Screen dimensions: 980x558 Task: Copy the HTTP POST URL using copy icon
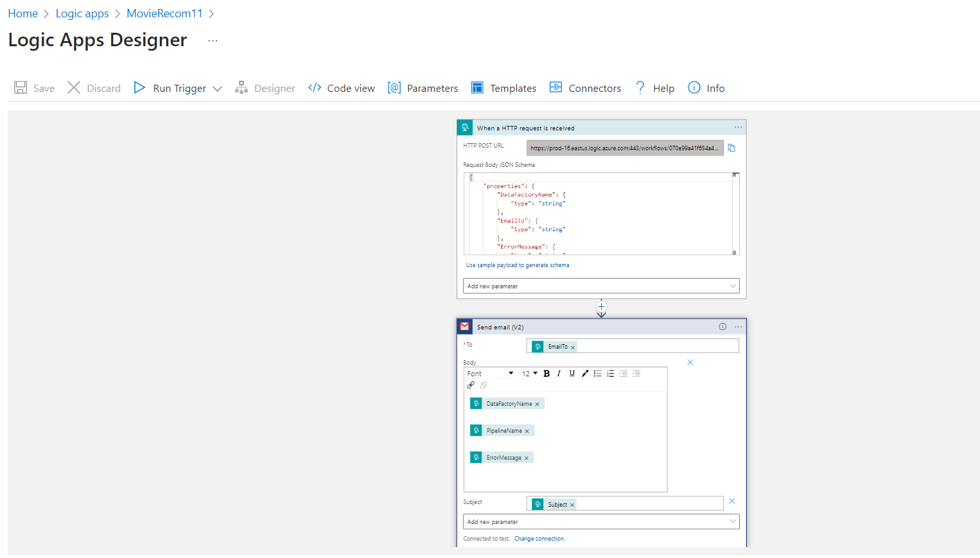[x=732, y=148]
